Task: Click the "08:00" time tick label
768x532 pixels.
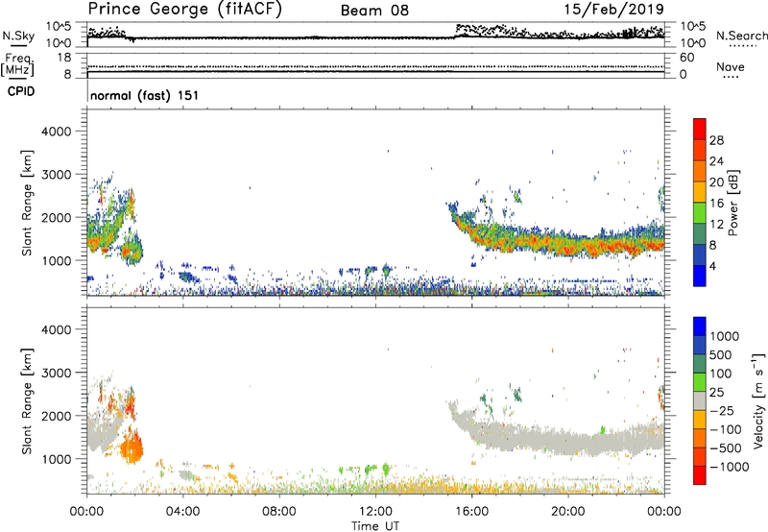Action: [278, 512]
